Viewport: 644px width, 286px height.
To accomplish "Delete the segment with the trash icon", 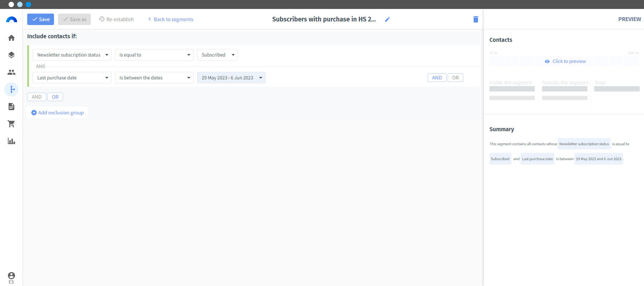I will pos(475,19).
